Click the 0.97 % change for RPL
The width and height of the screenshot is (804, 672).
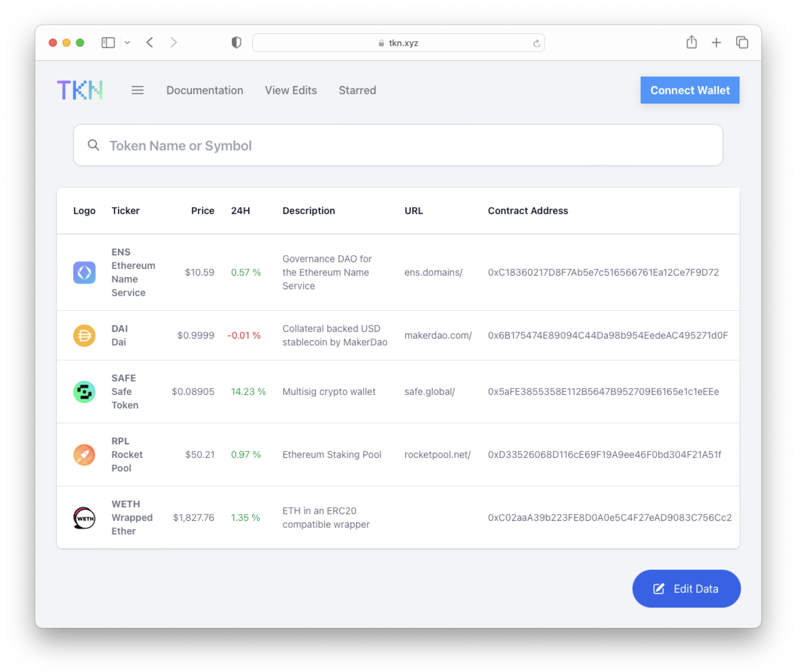click(246, 455)
